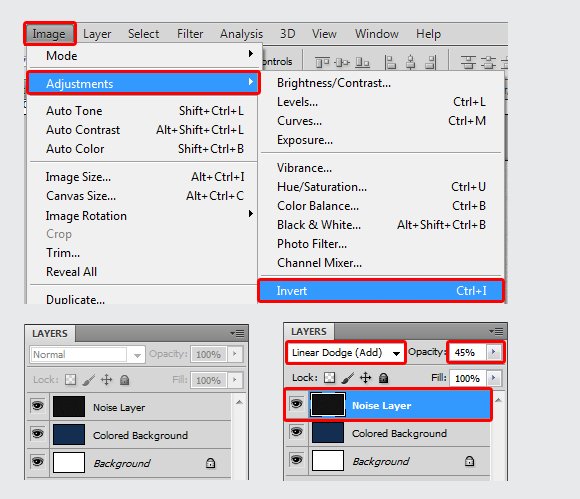Select Auto Tone command
The width and height of the screenshot is (580, 499).
pos(144,111)
